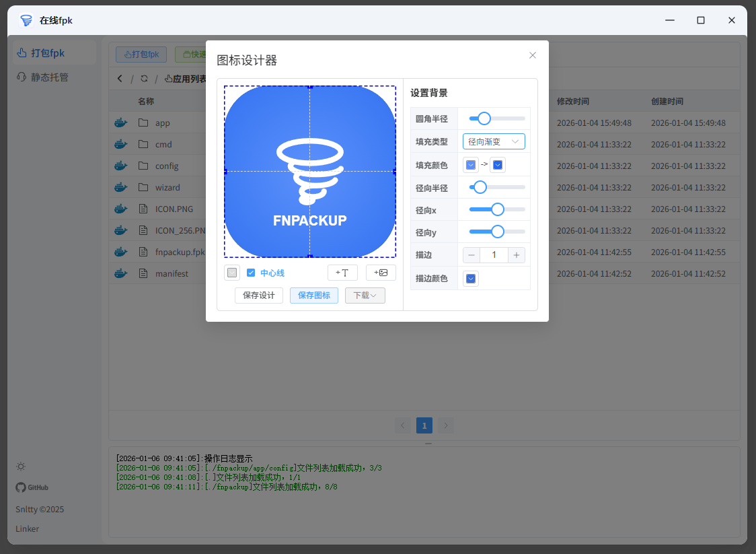Click the refresh icon in breadcrumb bar

144,79
